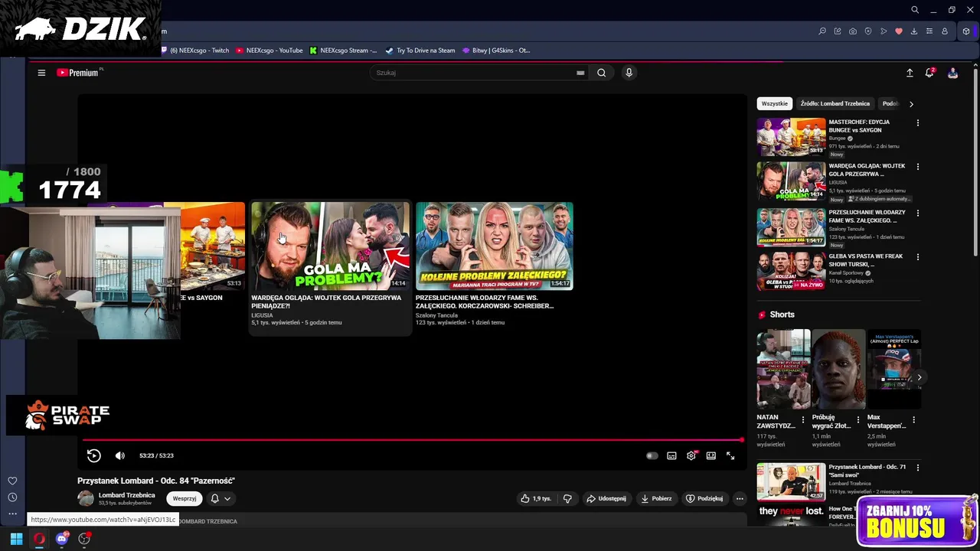Open options for GLEBA VS PASTA sidebar video
The height and width of the screenshot is (551, 980).
[x=917, y=256]
